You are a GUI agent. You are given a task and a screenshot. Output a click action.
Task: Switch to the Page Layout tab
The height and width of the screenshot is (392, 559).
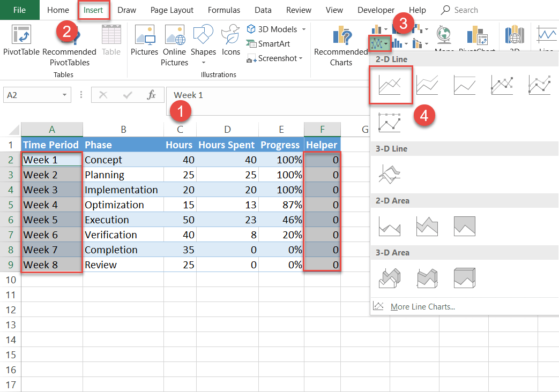[x=172, y=10]
